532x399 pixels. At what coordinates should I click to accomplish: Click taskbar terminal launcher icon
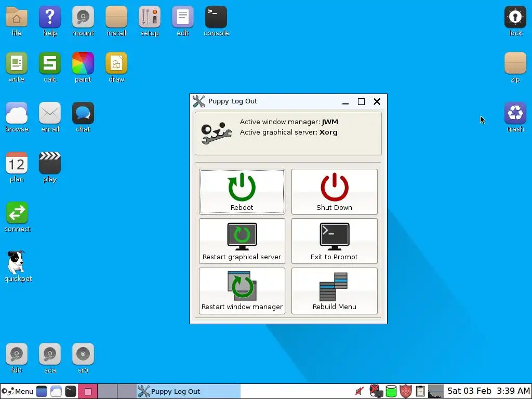click(71, 392)
